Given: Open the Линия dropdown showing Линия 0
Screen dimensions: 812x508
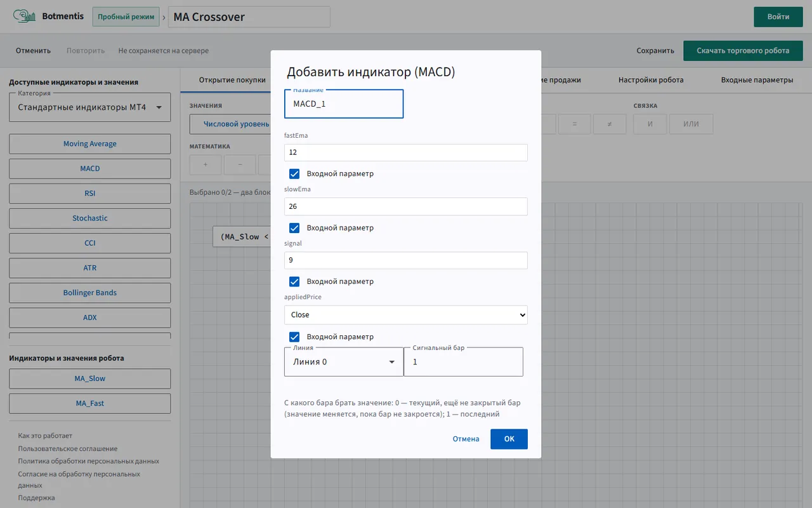Looking at the screenshot, I should pos(344,362).
